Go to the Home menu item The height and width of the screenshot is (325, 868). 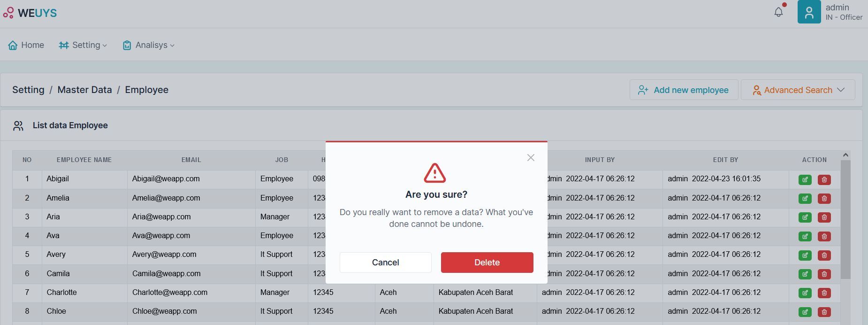coord(26,45)
